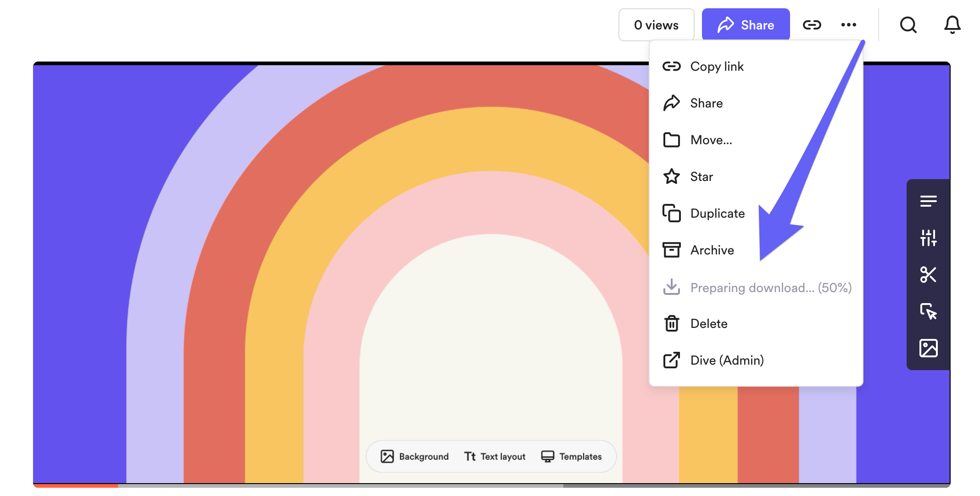980x496 pixels.
Task: Click the 0 views button
Action: point(656,25)
